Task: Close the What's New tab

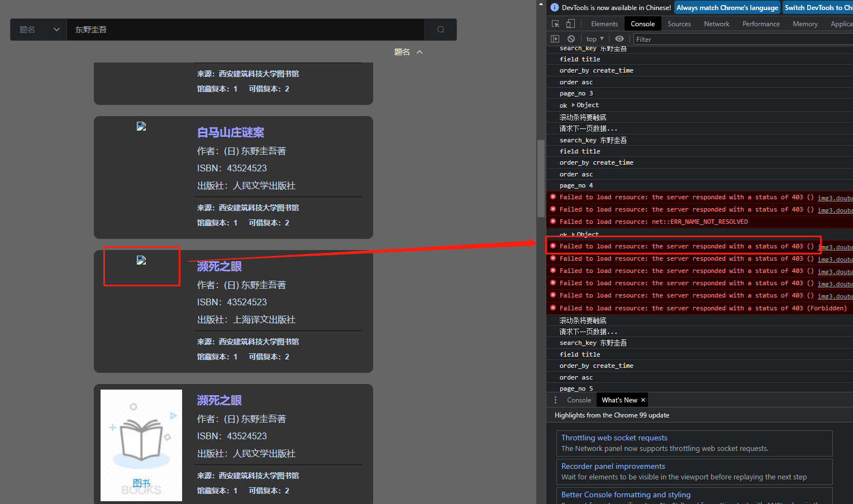Action: point(643,400)
